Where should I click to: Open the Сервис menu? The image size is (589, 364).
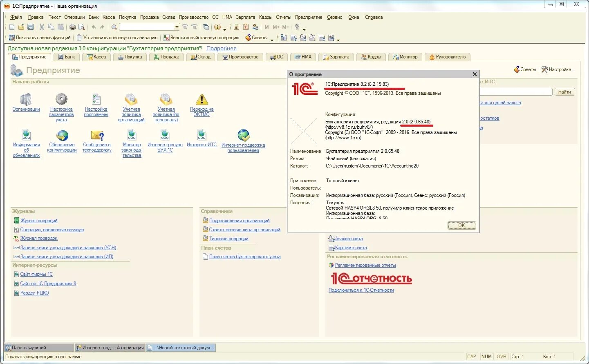[335, 17]
